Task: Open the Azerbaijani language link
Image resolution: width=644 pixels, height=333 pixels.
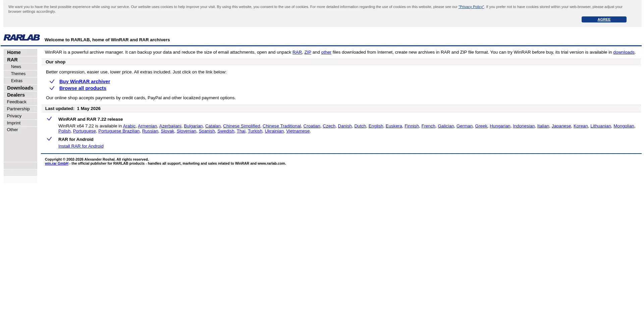Action: pyautogui.click(x=170, y=126)
